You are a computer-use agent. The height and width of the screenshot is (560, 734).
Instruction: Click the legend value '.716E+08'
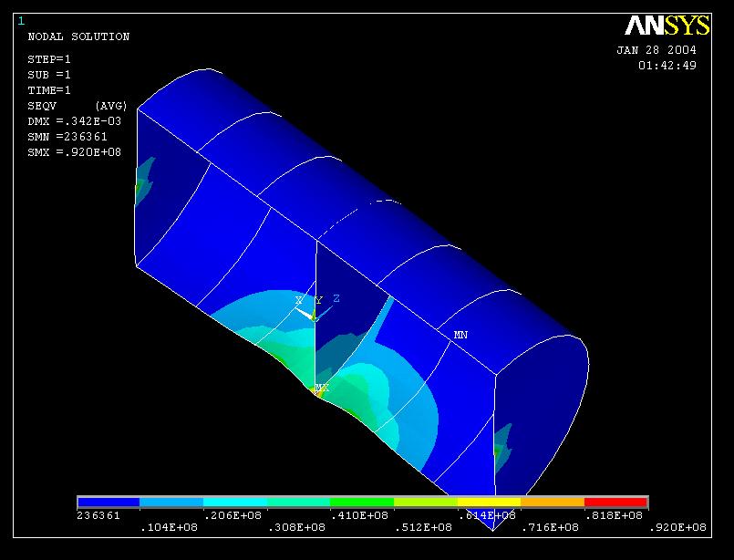(550, 527)
